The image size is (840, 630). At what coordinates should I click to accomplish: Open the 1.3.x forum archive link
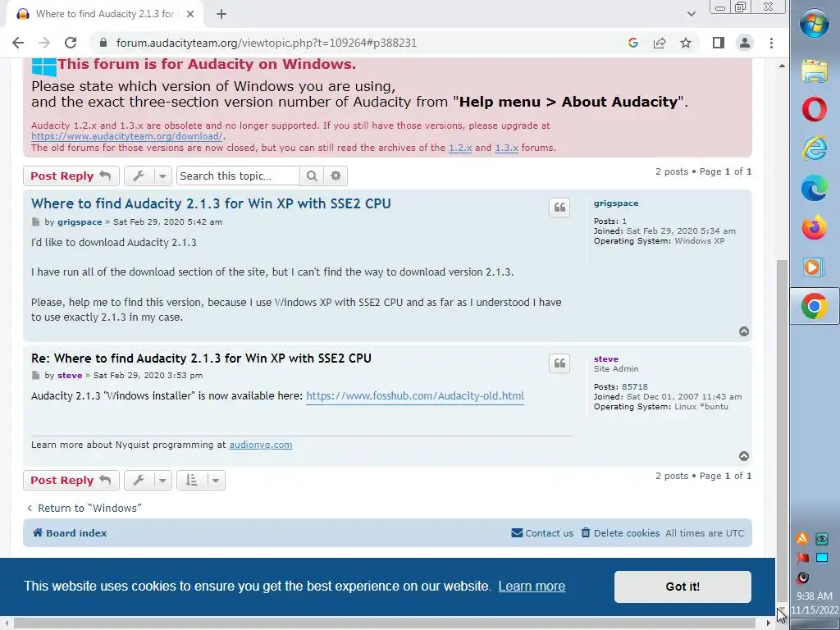pos(506,148)
